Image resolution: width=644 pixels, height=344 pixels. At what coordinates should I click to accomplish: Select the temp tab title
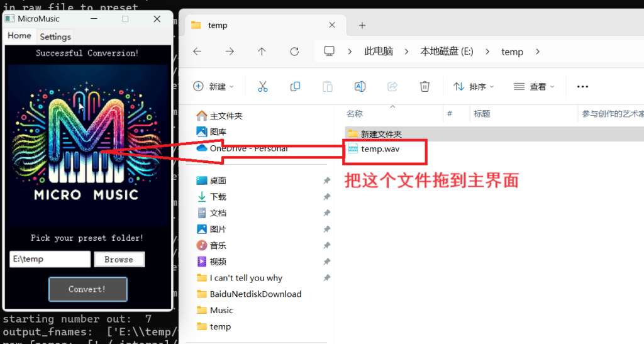(x=218, y=25)
